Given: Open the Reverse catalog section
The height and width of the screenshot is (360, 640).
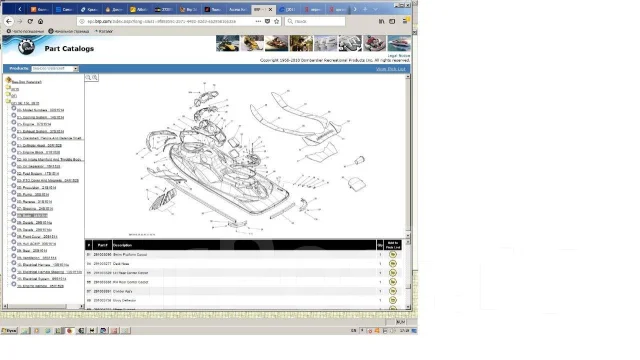Looking at the screenshot, I should [34, 202].
